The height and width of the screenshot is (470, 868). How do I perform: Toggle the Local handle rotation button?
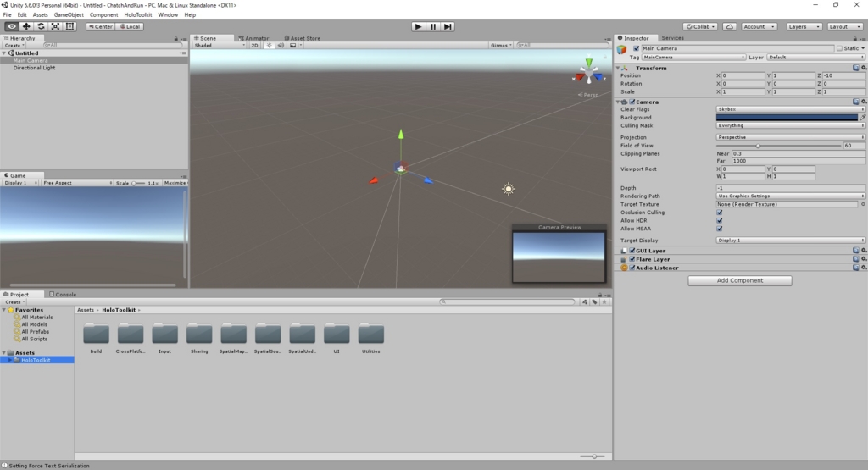(130, 26)
